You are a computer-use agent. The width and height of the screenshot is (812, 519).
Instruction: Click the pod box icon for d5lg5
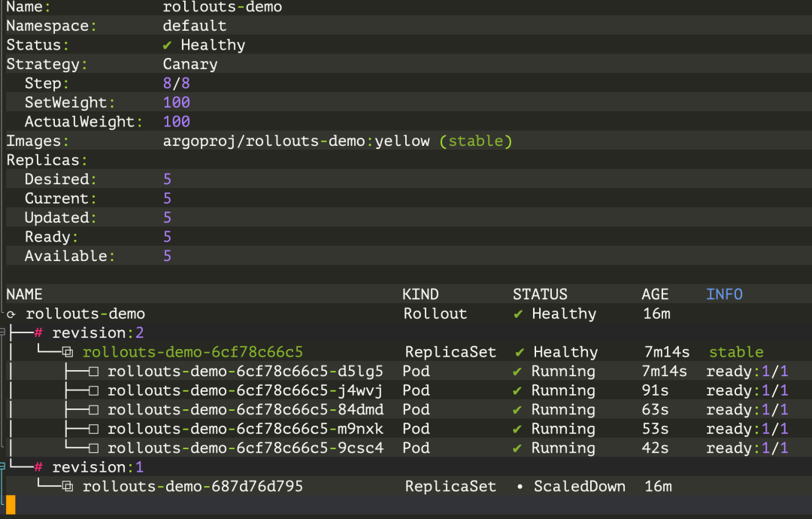pyautogui.click(x=94, y=372)
